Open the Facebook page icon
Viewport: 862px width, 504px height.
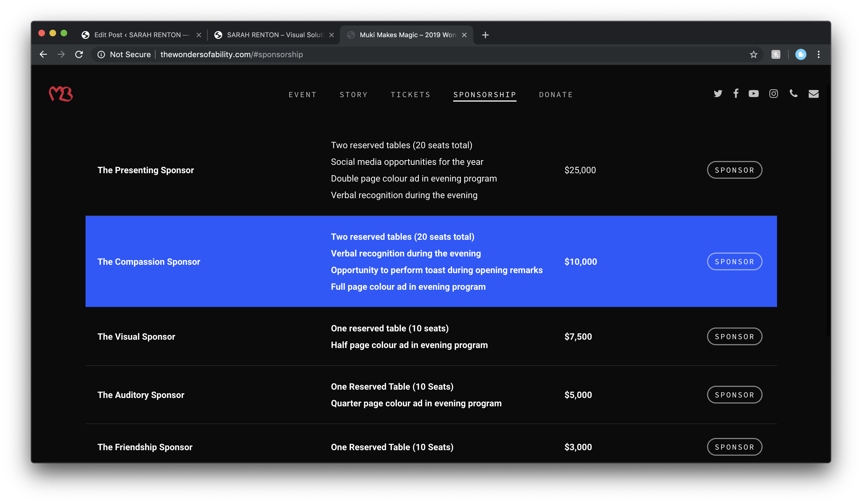(736, 93)
